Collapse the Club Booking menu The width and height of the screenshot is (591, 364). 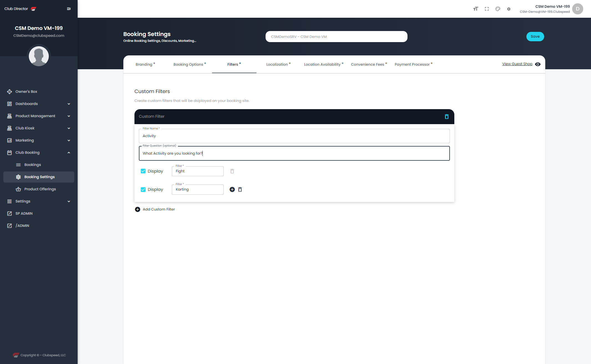[39, 153]
